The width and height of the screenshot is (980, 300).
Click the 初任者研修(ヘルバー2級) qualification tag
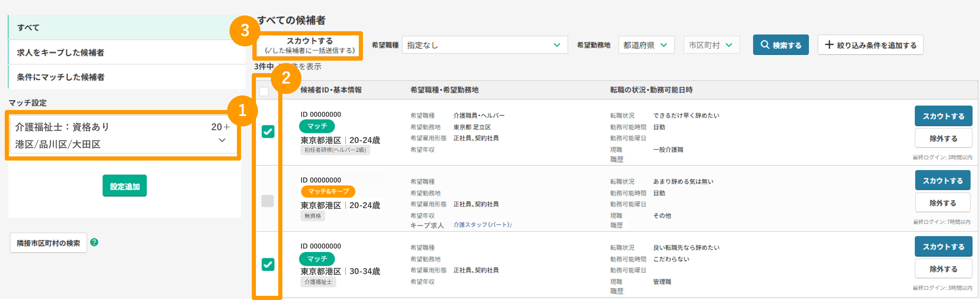pos(335,150)
